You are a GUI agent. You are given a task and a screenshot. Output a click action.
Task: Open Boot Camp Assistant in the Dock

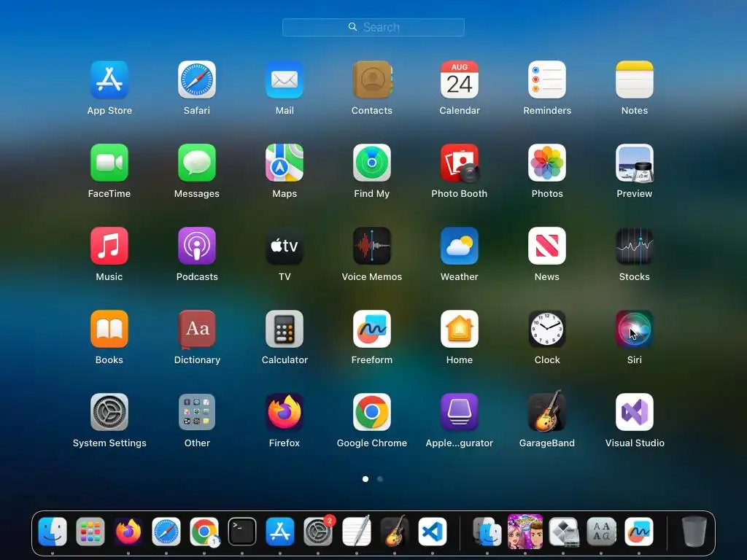tap(563, 532)
